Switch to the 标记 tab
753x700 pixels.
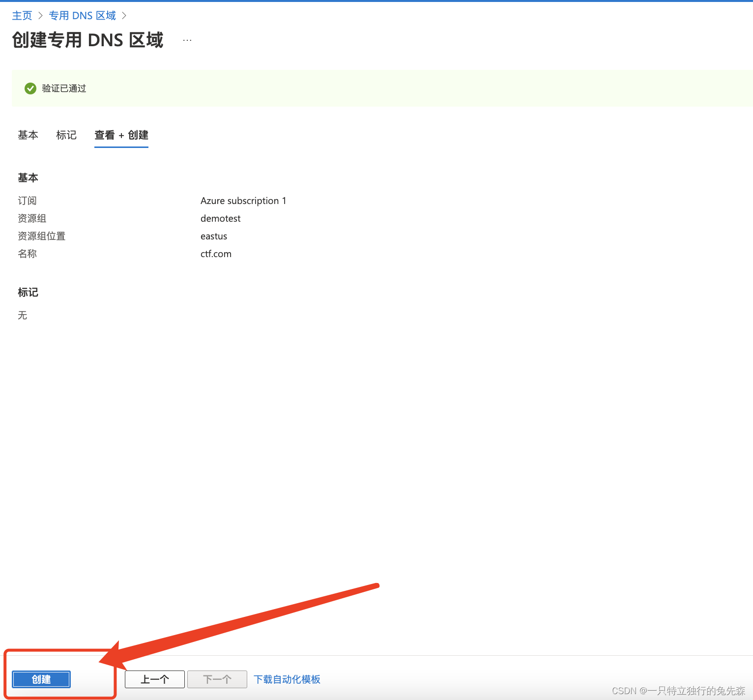(66, 135)
